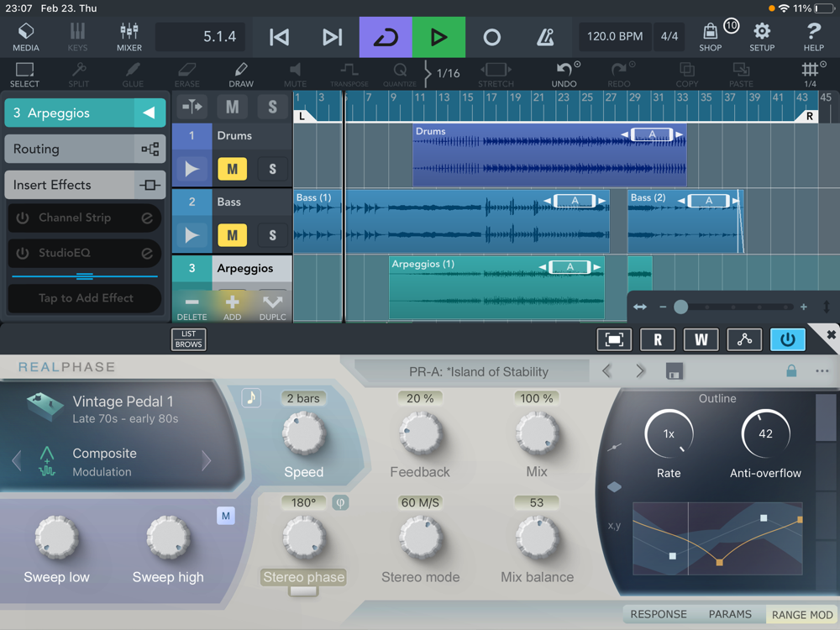Start recording with the record button

491,37
